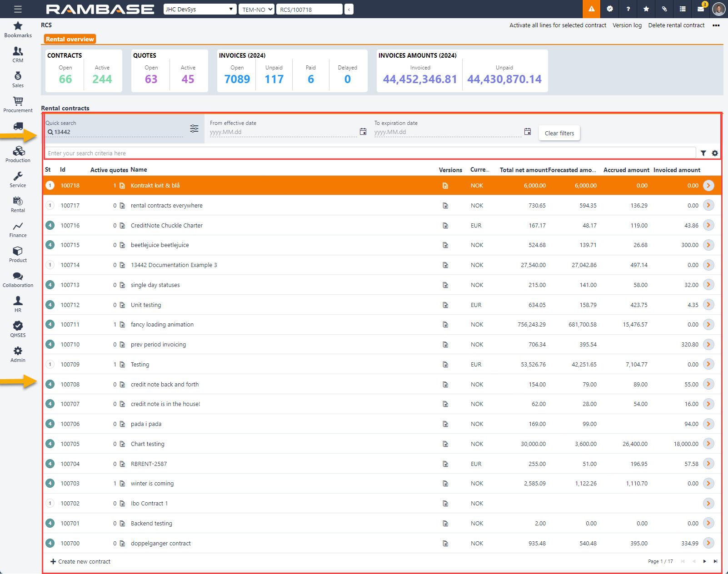The height and width of the screenshot is (574, 728).
Task: Open the Production module icon
Action: 18,154
